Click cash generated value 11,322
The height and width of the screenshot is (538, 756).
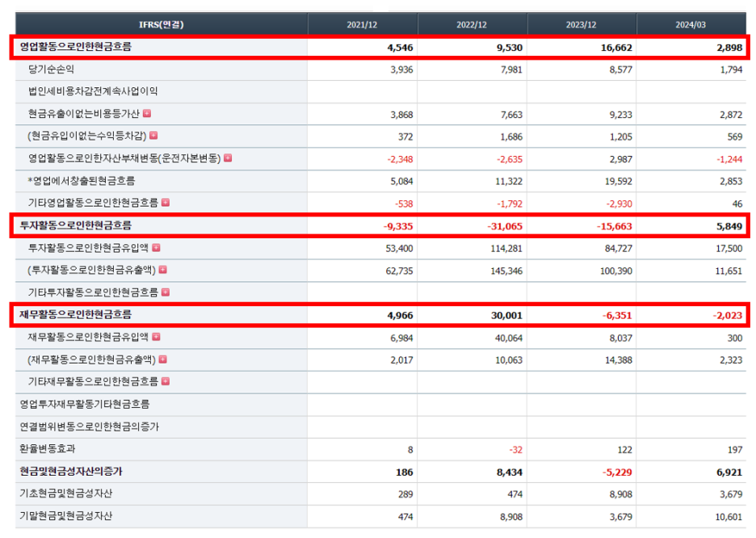pos(509,181)
